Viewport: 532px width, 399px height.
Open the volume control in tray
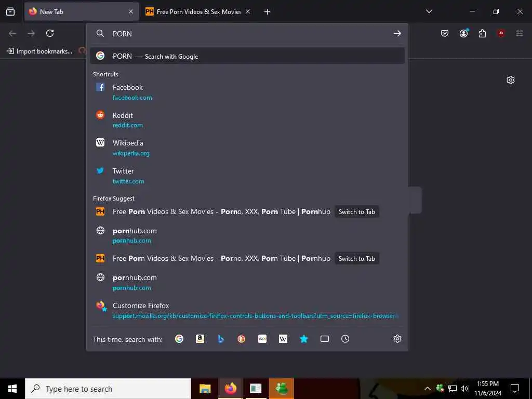pos(464,389)
